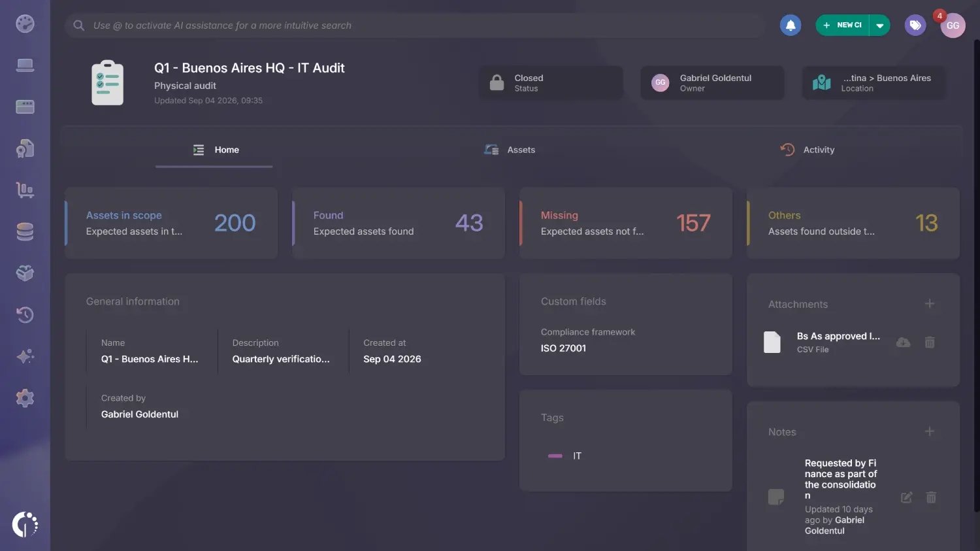
Task: Click the audit clipboard checklist icon
Action: tap(108, 82)
